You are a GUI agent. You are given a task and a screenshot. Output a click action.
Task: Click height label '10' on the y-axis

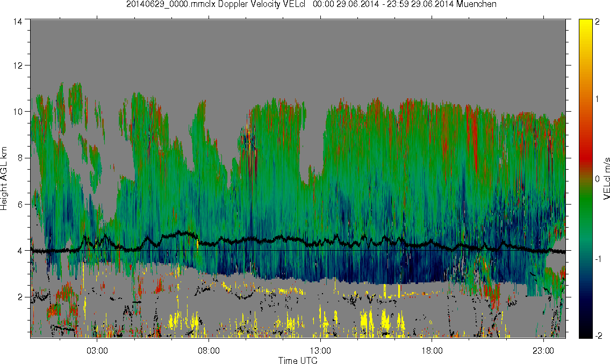tap(18, 112)
